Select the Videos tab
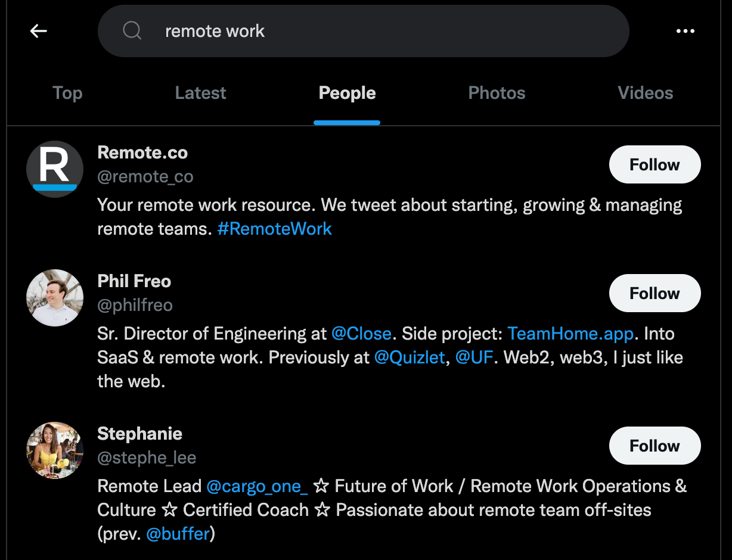The image size is (732, 560). [646, 93]
